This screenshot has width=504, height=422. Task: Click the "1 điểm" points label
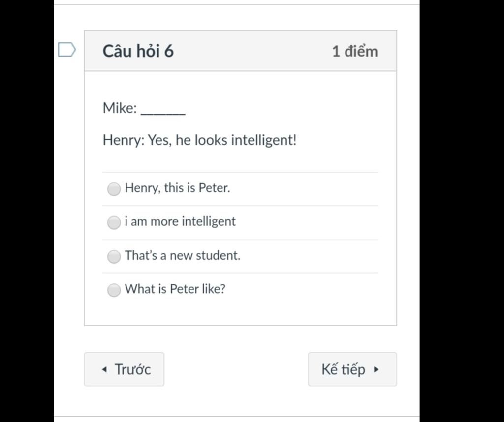355,51
